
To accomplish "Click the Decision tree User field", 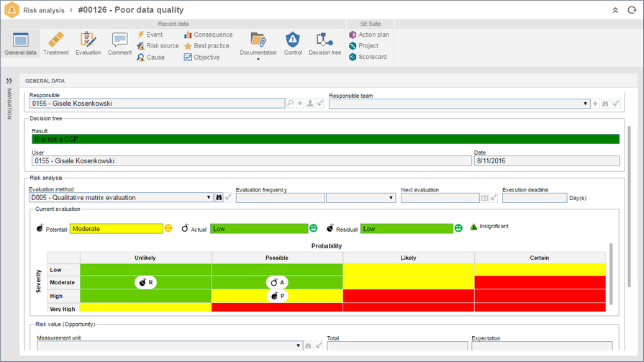I will [252, 160].
